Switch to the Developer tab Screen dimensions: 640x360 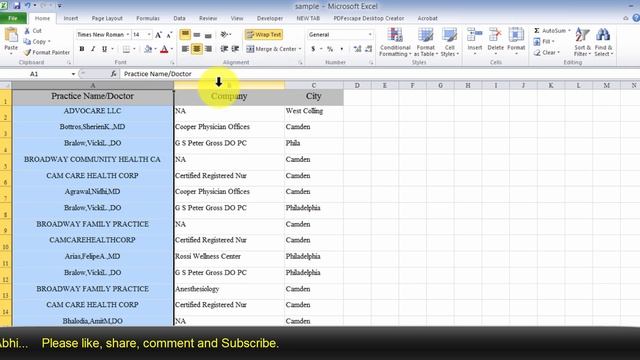point(270,18)
